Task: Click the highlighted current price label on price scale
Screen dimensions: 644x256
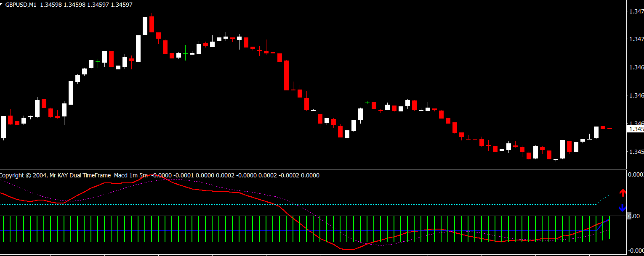Action: 636,129
